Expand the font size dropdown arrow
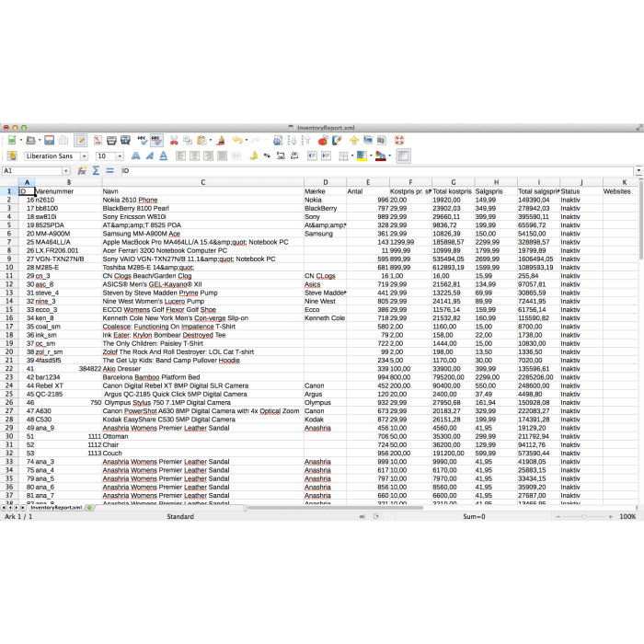The width and height of the screenshot is (644, 644). click(120, 156)
